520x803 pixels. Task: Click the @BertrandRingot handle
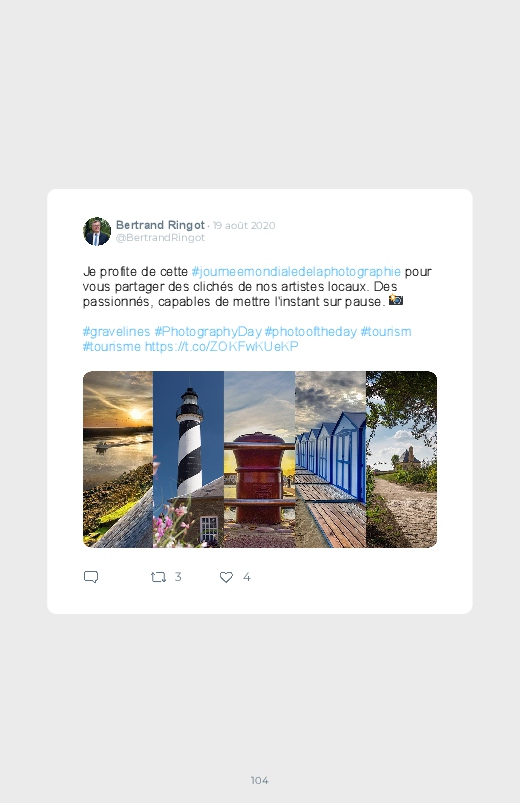tap(160, 238)
